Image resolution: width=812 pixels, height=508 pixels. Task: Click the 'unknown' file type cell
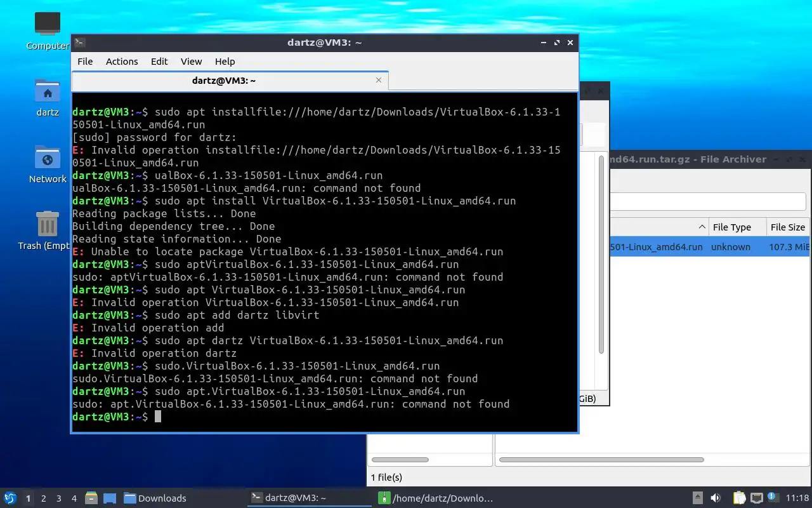tap(730, 247)
